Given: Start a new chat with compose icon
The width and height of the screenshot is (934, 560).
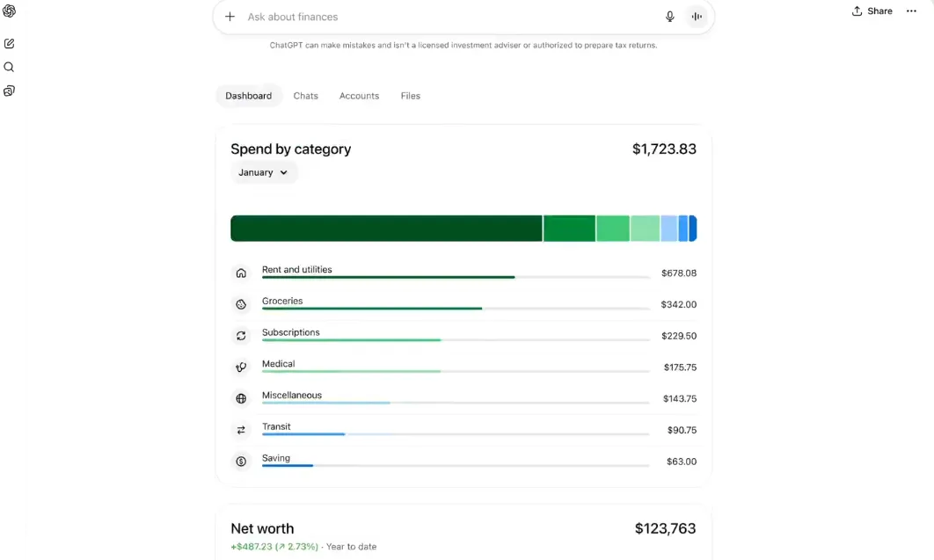Looking at the screenshot, I should [x=9, y=43].
